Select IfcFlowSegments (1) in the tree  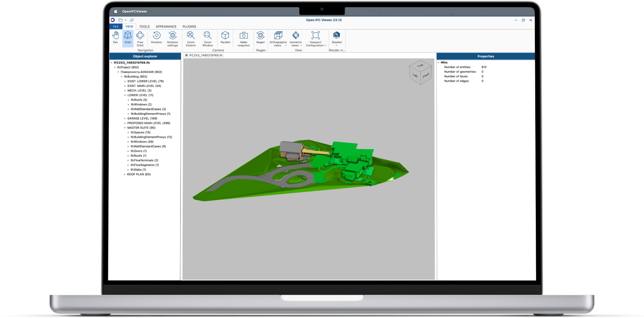[x=145, y=165]
